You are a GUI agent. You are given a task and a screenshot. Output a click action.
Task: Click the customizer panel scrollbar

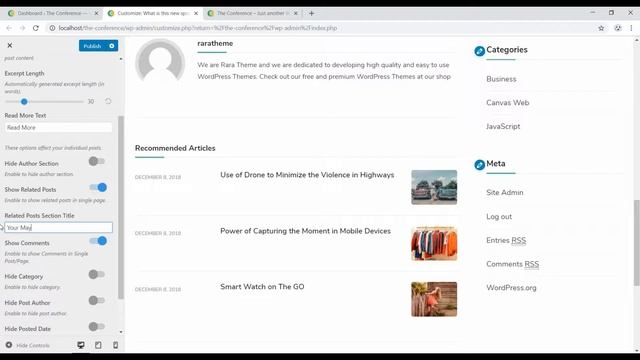click(121, 207)
